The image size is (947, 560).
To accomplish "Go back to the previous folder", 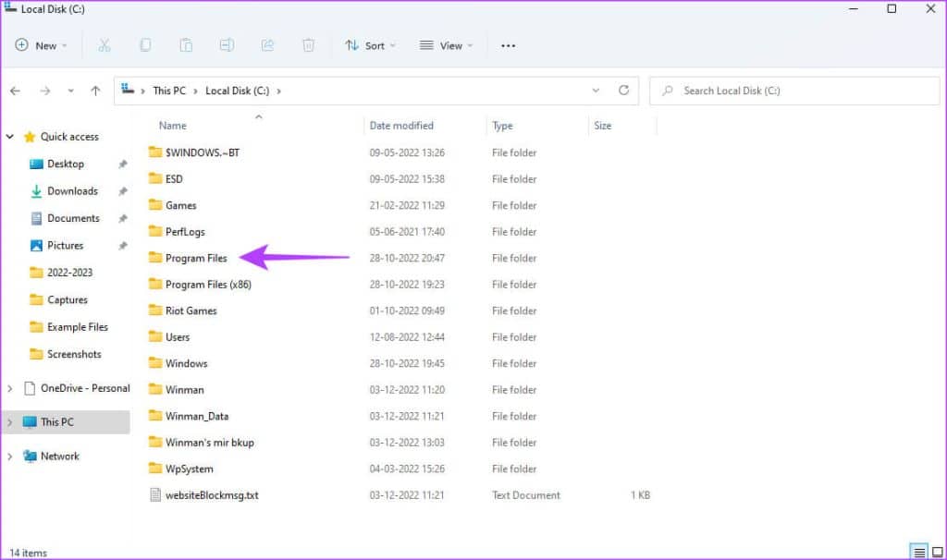I will [x=16, y=91].
